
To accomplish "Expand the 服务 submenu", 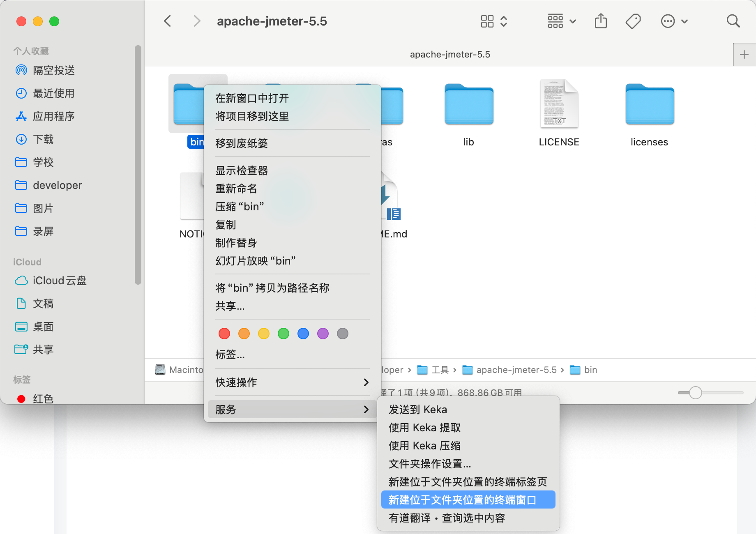I will 292,410.
